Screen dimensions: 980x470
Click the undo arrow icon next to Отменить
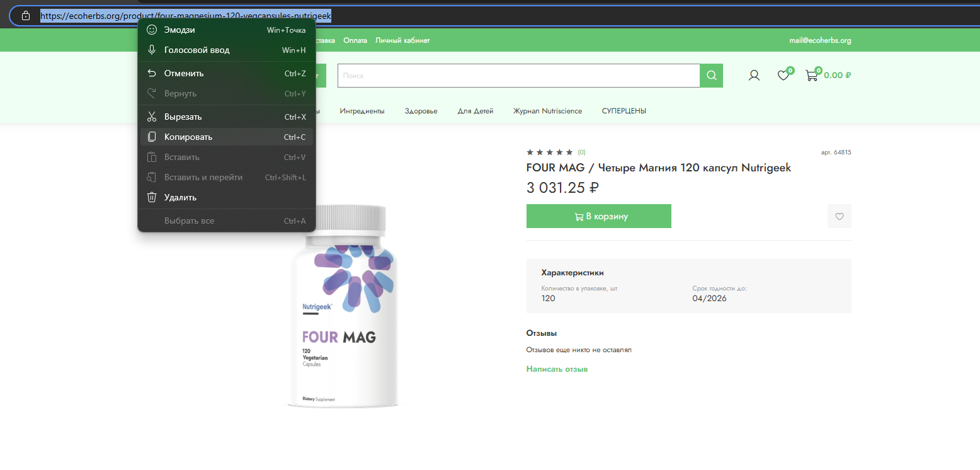coord(152,73)
